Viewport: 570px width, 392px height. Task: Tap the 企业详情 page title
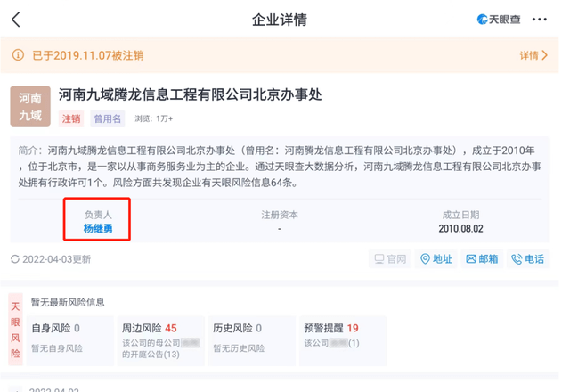280,20
